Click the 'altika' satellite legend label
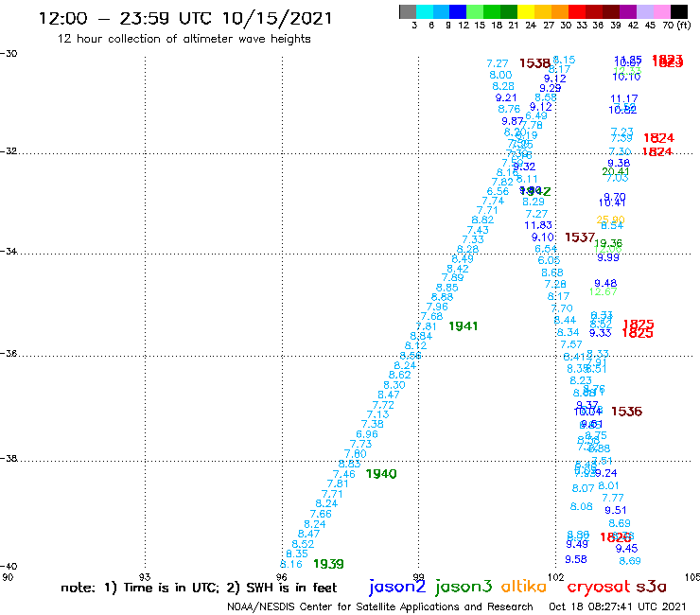Viewport: 700px width, 615px height. [x=523, y=587]
